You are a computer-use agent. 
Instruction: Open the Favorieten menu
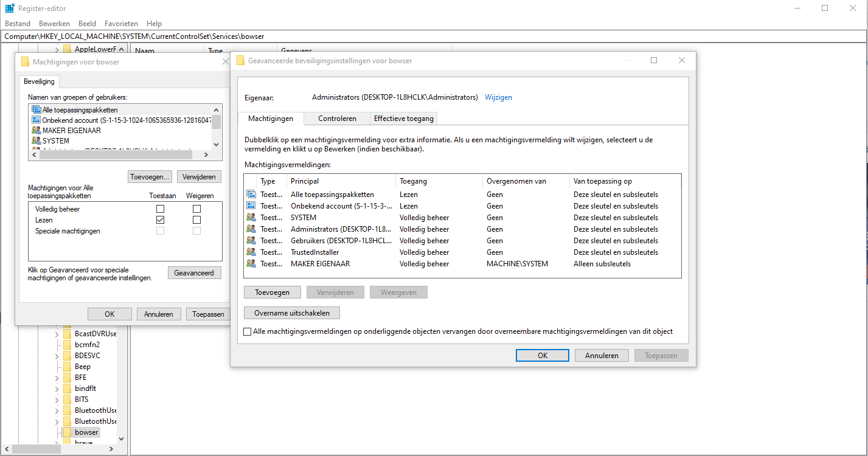[121, 24]
